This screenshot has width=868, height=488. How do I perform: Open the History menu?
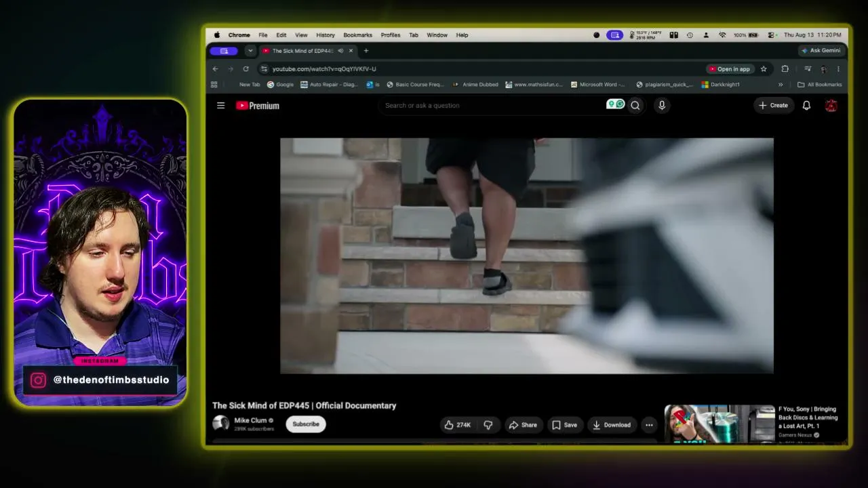[x=325, y=35]
